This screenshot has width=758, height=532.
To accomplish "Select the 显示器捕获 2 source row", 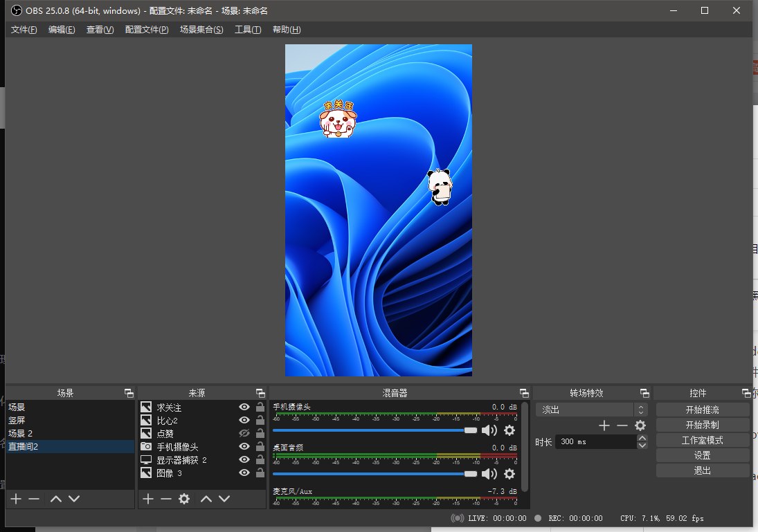I will pos(202,459).
